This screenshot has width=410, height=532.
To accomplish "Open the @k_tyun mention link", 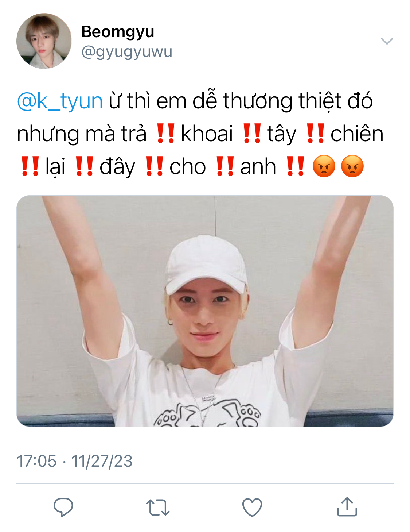I will (60, 101).
